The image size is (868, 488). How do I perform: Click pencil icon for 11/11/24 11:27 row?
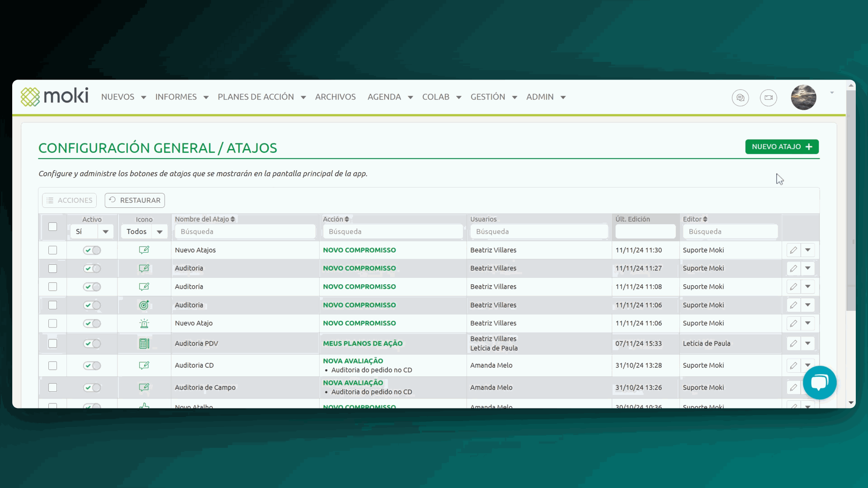[793, 268]
